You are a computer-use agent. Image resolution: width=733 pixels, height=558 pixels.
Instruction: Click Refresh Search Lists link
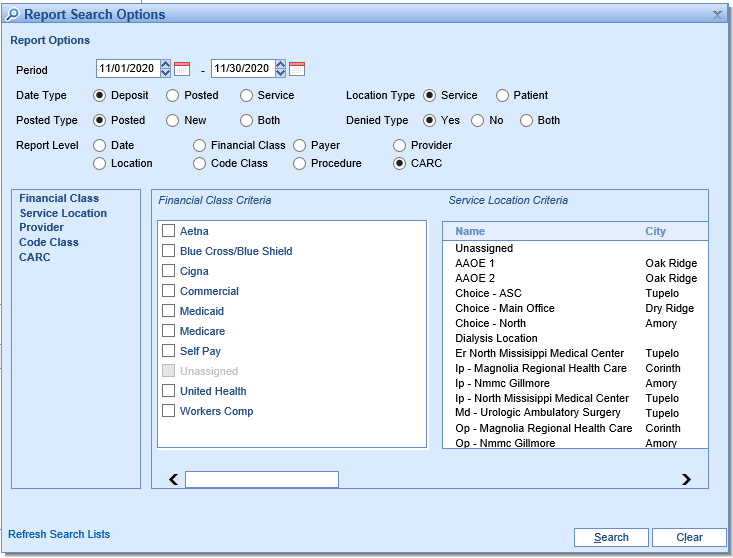(x=59, y=535)
